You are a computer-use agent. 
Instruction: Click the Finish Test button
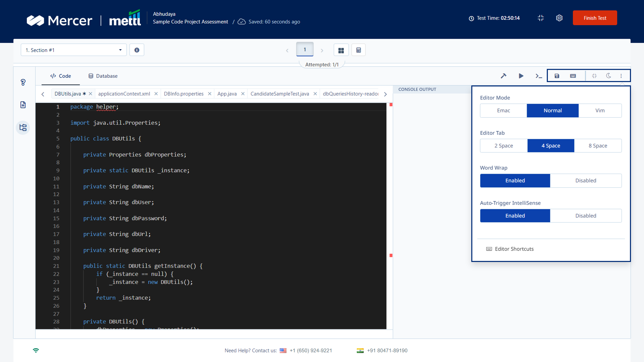point(595,18)
